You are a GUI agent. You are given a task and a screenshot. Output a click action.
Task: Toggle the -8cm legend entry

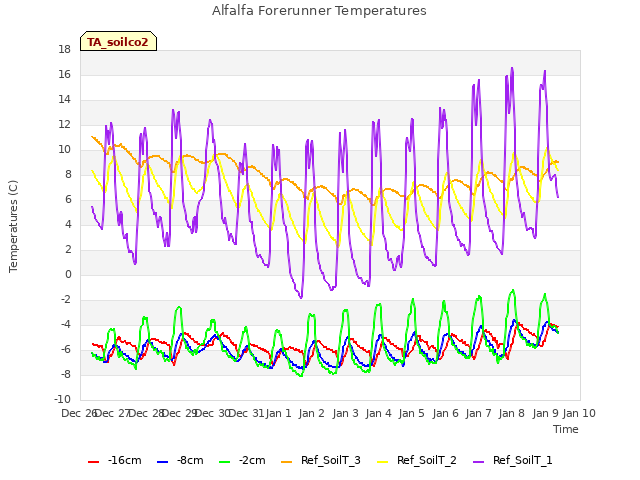[180, 460]
